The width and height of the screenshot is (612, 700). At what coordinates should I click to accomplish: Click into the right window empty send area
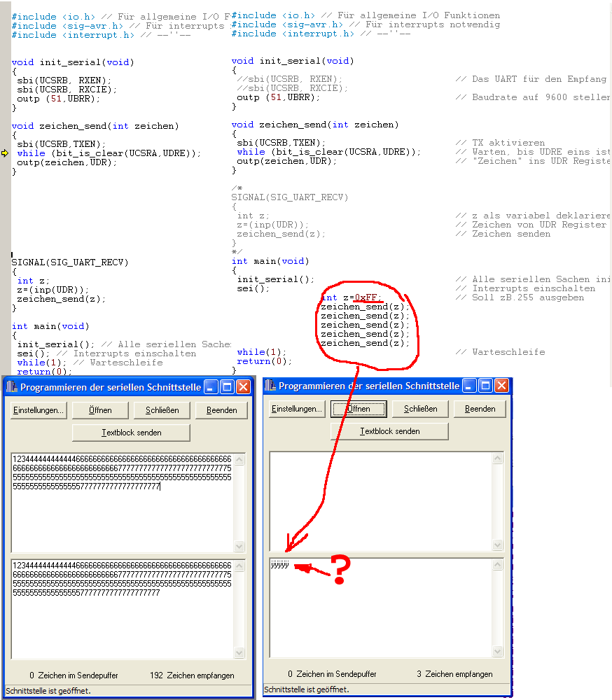click(x=381, y=501)
